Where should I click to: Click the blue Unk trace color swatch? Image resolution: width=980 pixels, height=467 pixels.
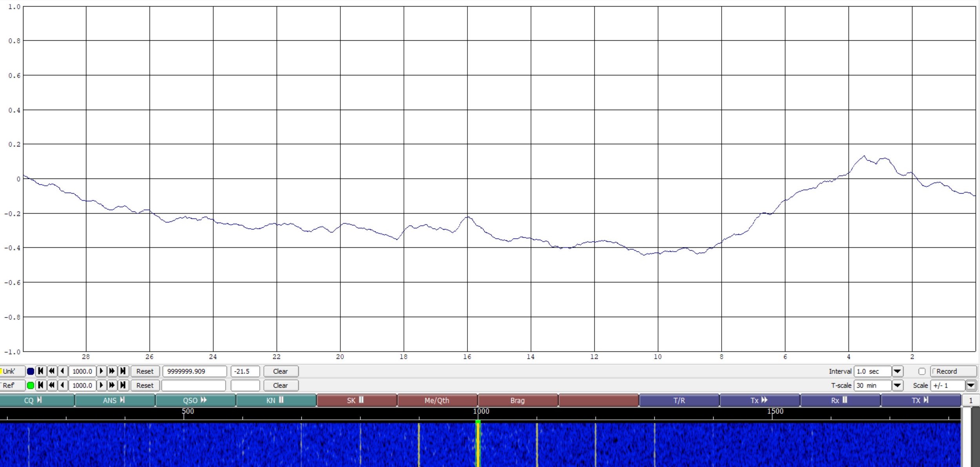tap(31, 371)
